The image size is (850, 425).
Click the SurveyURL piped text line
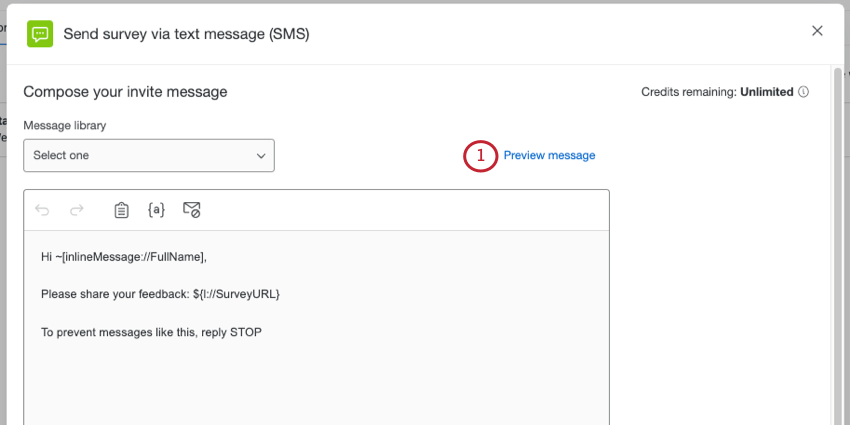pos(160,294)
